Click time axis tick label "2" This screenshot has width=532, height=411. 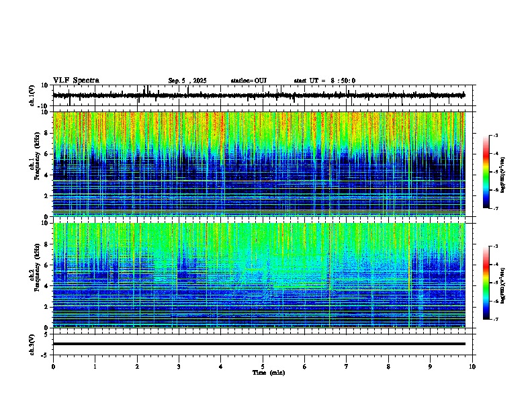pyautogui.click(x=137, y=367)
